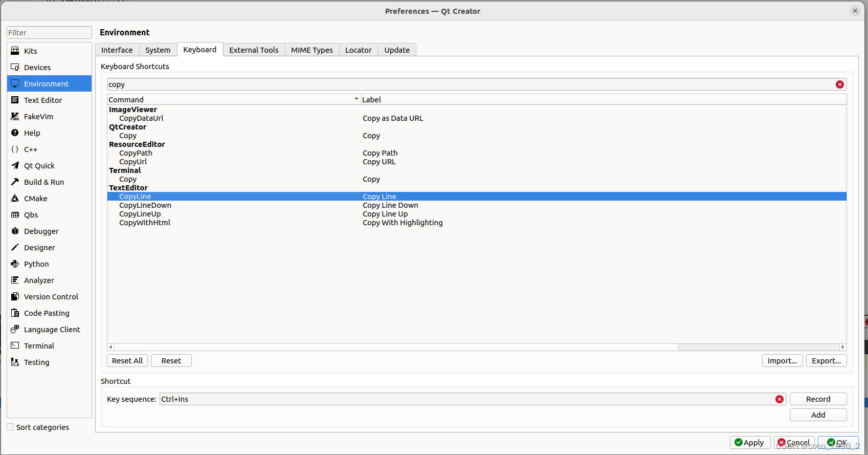
Task: Select the Environment category
Action: (49, 84)
